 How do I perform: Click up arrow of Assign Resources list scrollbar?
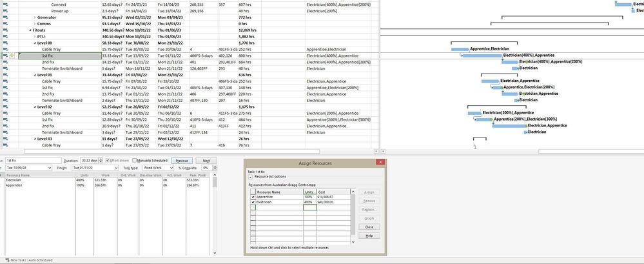point(353,191)
